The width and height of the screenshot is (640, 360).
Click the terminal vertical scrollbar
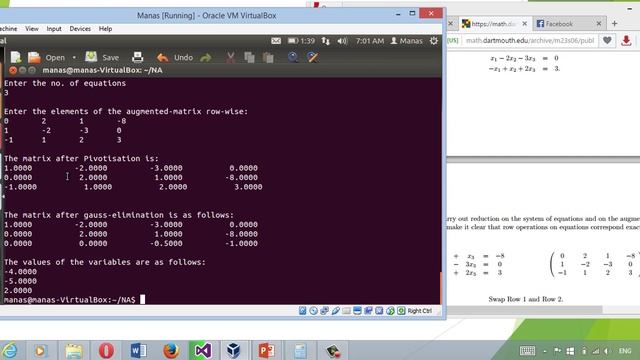(441, 288)
